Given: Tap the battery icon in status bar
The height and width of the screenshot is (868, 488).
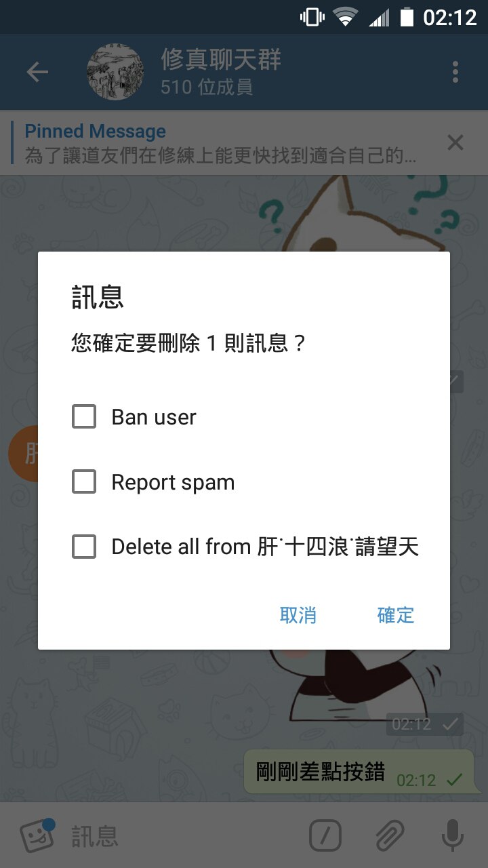Looking at the screenshot, I should 407,17.
